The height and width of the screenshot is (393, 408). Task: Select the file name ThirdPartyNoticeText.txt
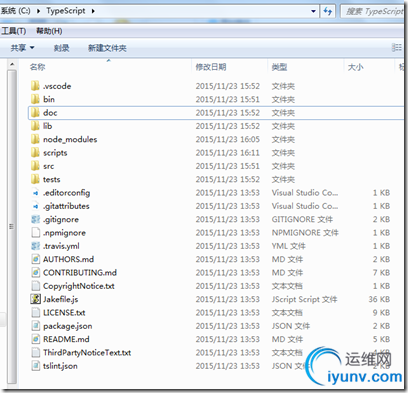tap(87, 353)
